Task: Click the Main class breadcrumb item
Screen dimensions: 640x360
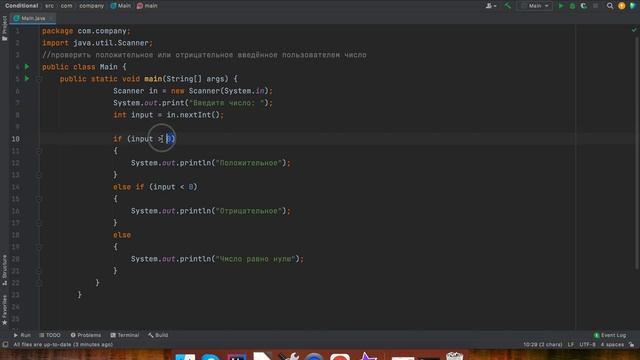Action: click(121, 6)
